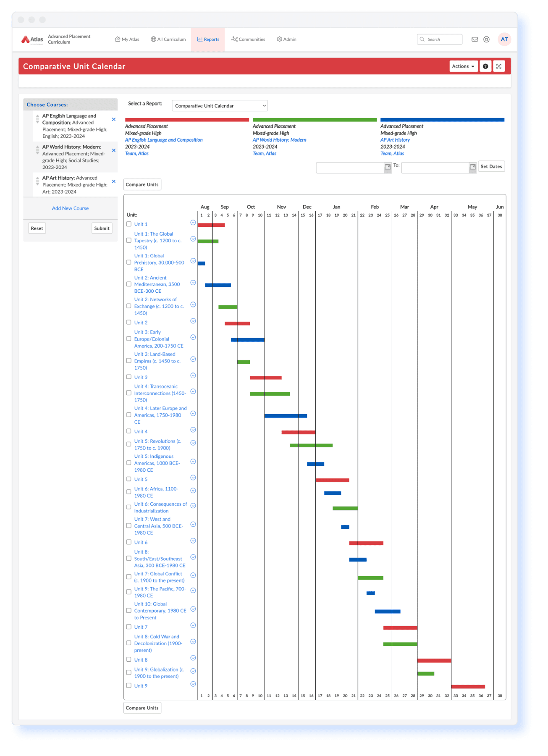Click the mail envelope icon in header

tap(475, 39)
